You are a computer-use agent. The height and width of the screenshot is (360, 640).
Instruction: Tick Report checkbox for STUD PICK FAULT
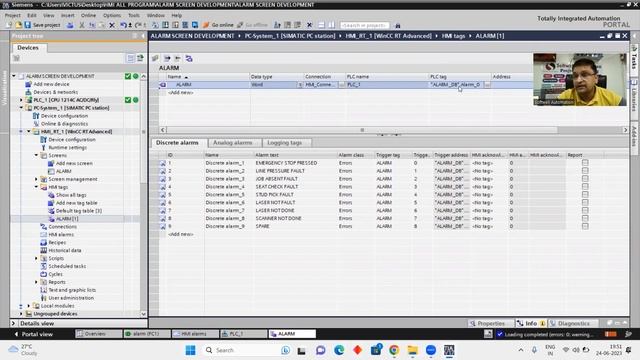(585, 194)
